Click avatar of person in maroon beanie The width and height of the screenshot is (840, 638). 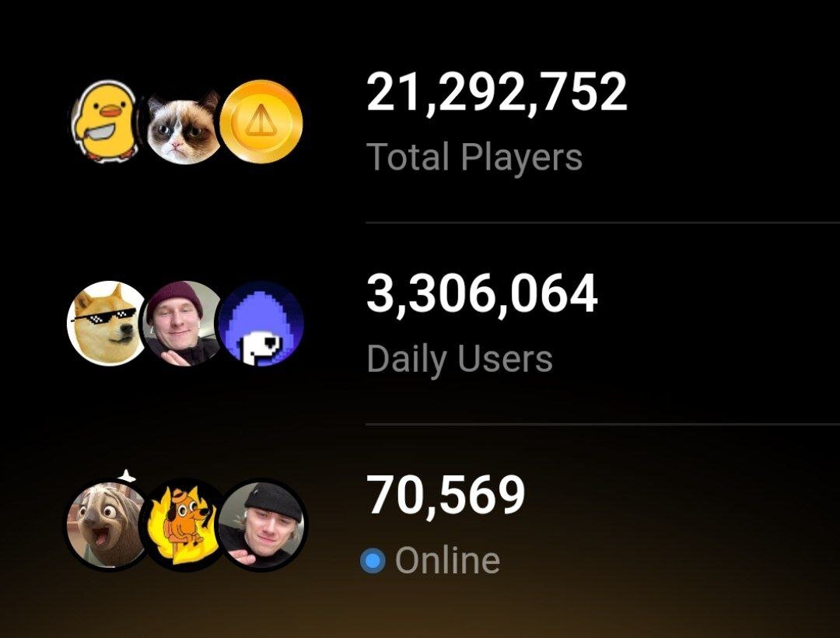click(x=182, y=323)
